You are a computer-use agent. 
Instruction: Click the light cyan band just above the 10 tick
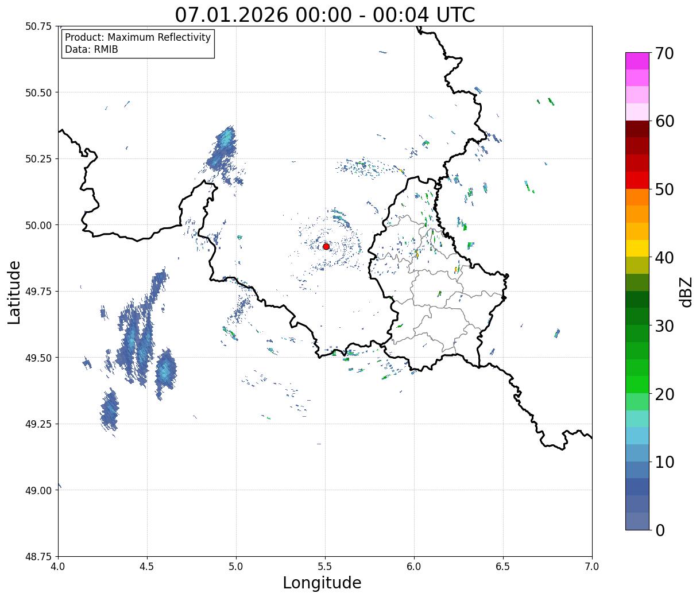point(637,453)
